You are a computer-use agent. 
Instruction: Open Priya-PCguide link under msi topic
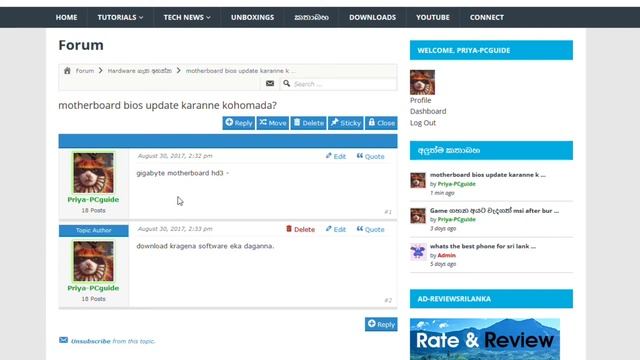(x=456, y=220)
